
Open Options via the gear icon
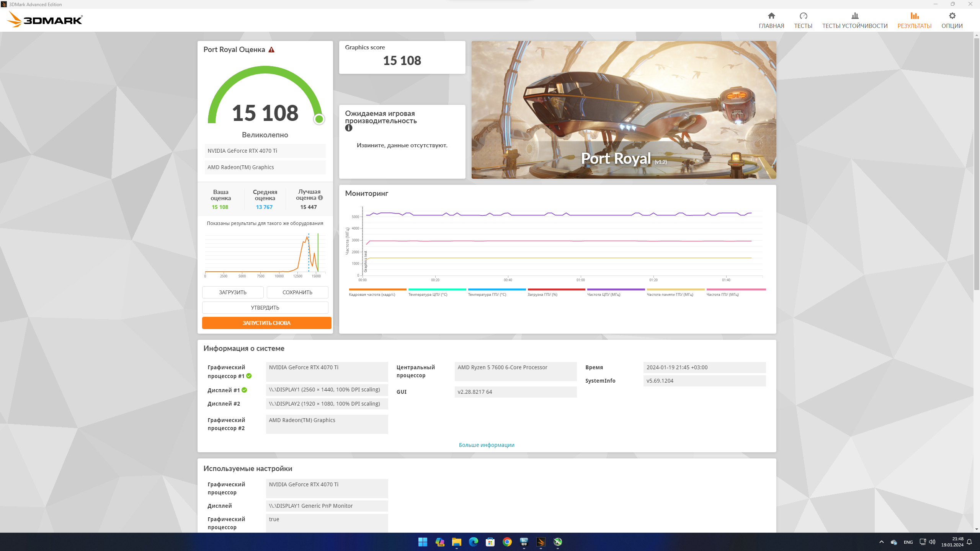point(952,16)
